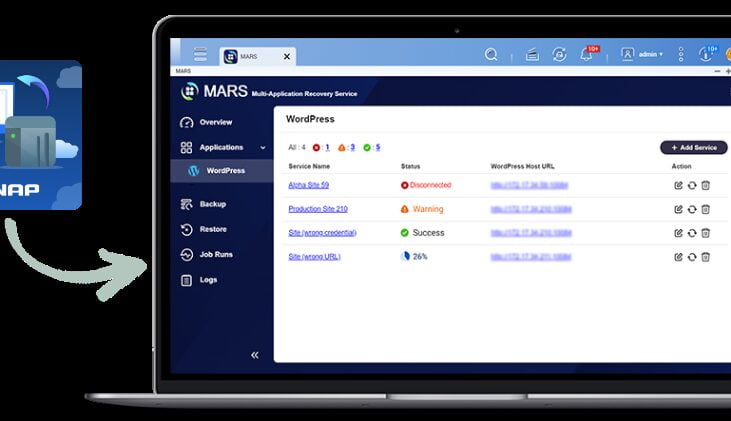Collapse the Applications section chevron
This screenshot has width=731, height=421.
(263, 148)
